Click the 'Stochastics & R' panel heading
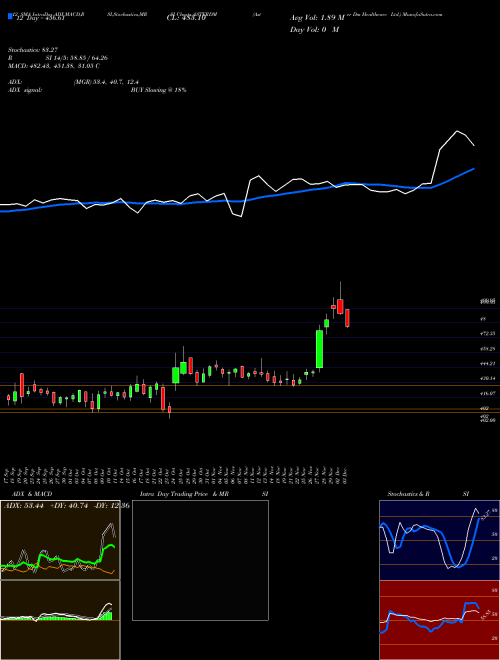 pyautogui.click(x=408, y=494)
